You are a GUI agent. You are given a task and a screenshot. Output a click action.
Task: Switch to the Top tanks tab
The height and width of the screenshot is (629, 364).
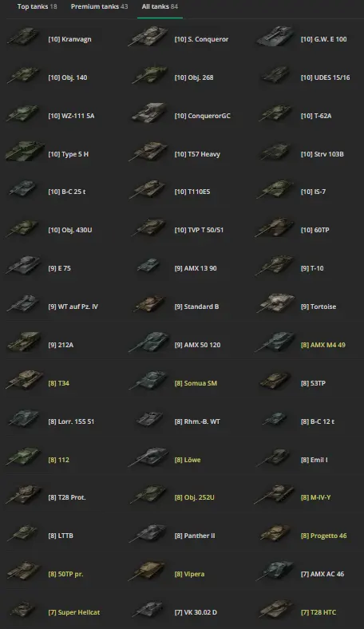(x=37, y=6)
